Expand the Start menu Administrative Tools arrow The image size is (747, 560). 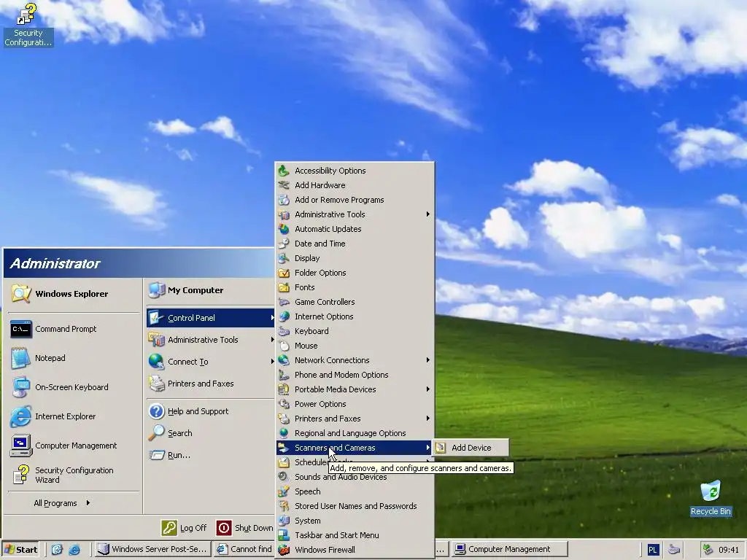pyautogui.click(x=272, y=340)
